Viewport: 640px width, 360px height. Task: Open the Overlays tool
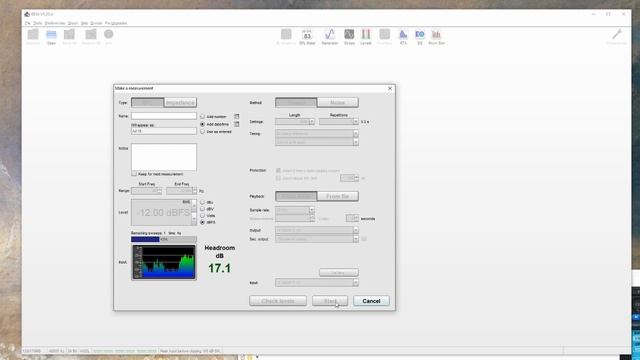pyautogui.click(x=384, y=36)
